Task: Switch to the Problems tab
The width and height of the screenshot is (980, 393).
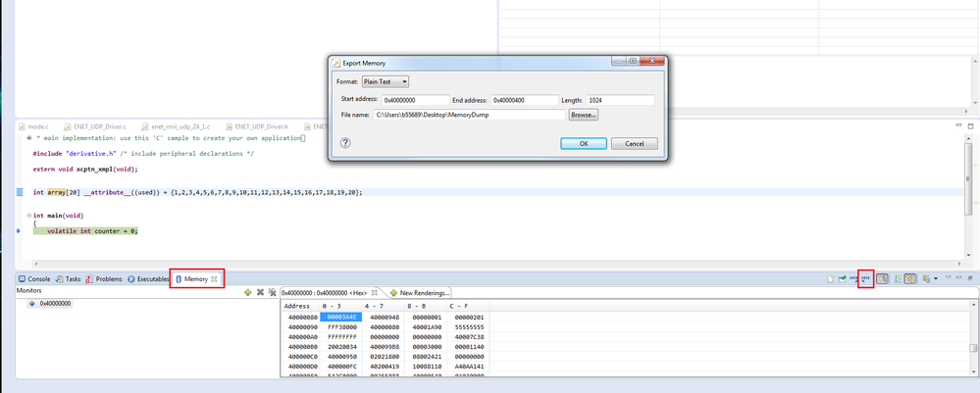Action: pyautogui.click(x=104, y=279)
